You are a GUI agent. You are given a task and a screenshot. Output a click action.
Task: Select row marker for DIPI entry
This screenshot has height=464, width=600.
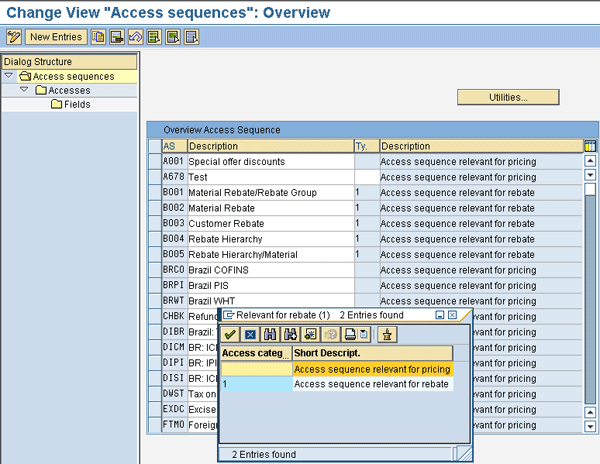[x=155, y=363]
